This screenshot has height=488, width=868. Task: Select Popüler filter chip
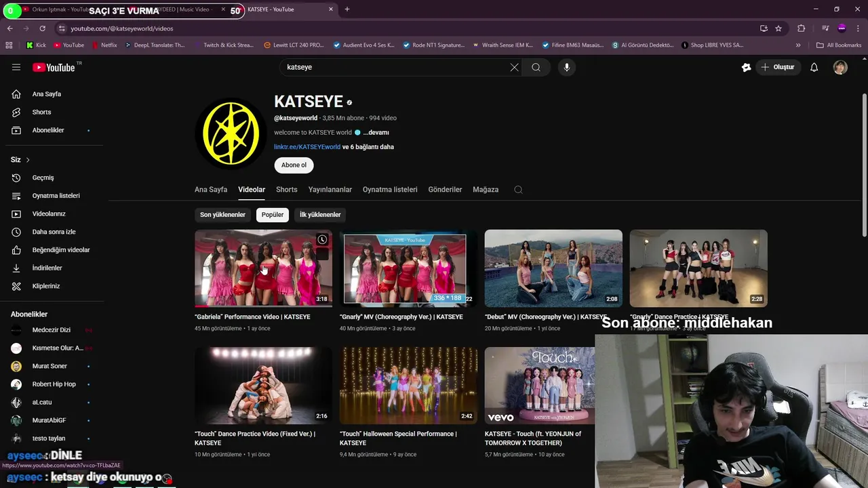click(x=273, y=215)
